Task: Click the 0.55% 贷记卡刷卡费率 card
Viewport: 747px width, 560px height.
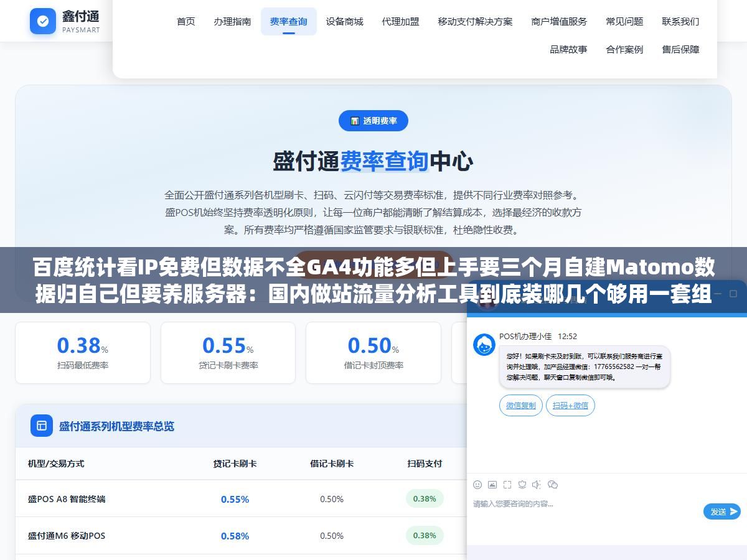Action: click(x=228, y=353)
